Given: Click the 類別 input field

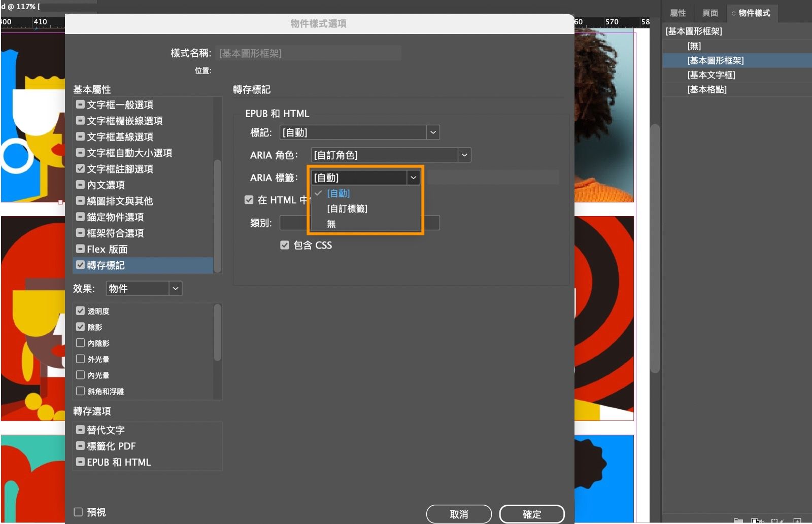Looking at the screenshot, I should 360,223.
